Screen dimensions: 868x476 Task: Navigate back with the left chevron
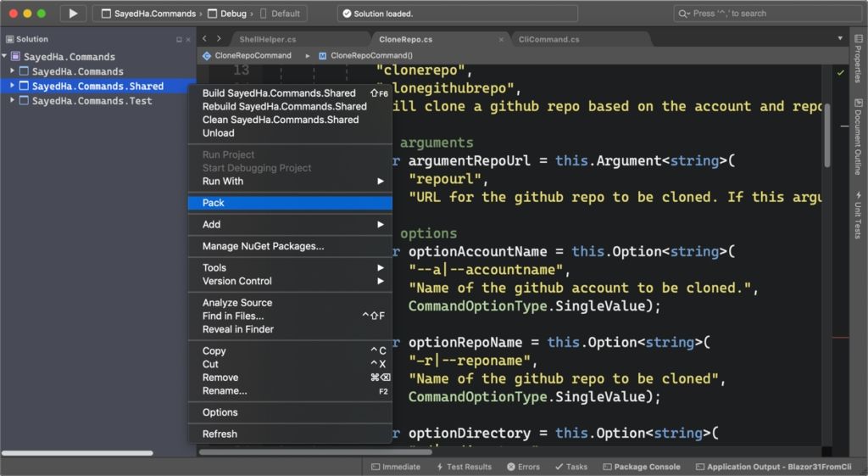pos(205,39)
